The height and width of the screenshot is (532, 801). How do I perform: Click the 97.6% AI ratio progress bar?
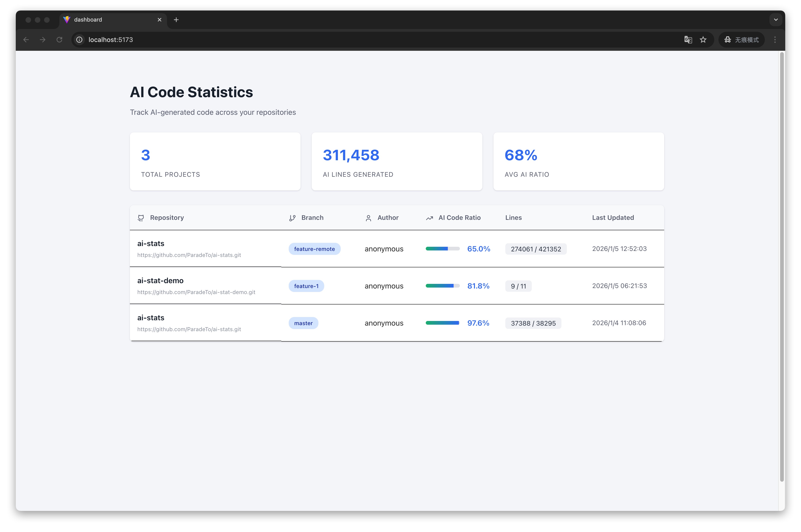[x=442, y=323]
